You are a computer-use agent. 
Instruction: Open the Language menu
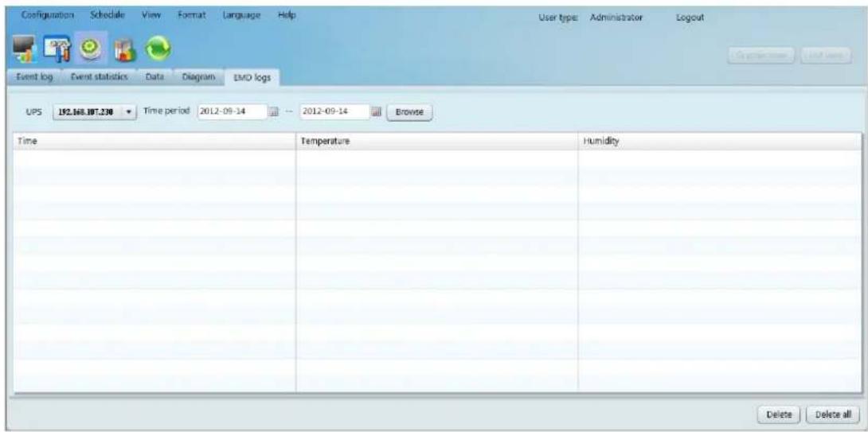[242, 17]
